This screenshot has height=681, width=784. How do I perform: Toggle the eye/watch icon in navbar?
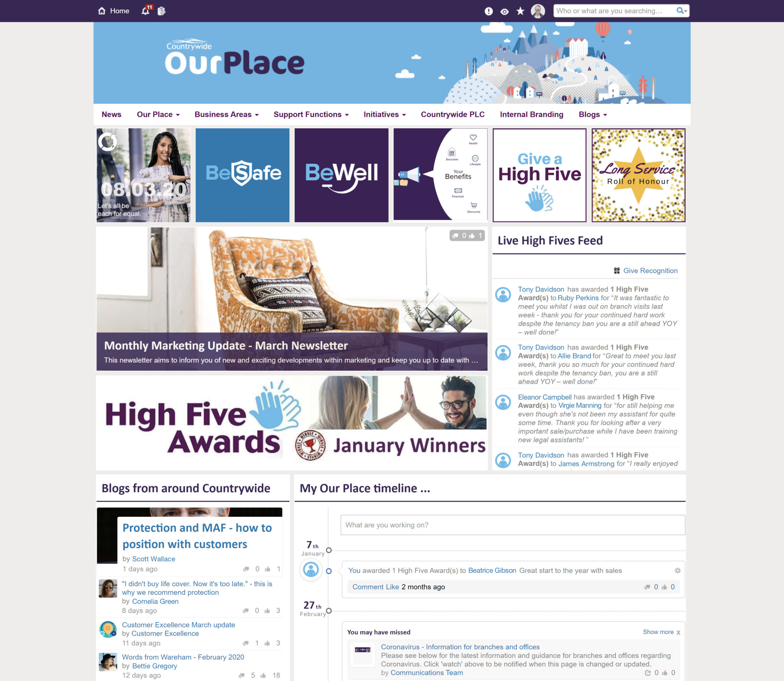click(x=504, y=10)
